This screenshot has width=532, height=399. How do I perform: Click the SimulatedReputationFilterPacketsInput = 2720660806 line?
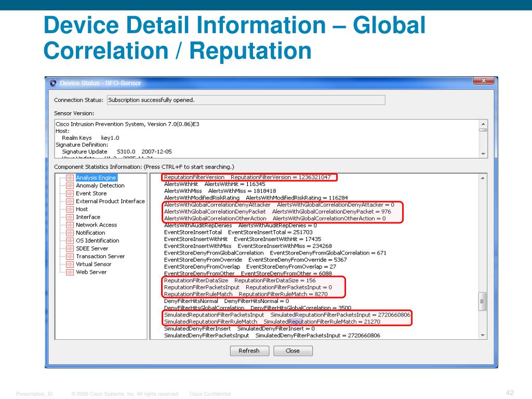pyautogui.click(x=287, y=315)
